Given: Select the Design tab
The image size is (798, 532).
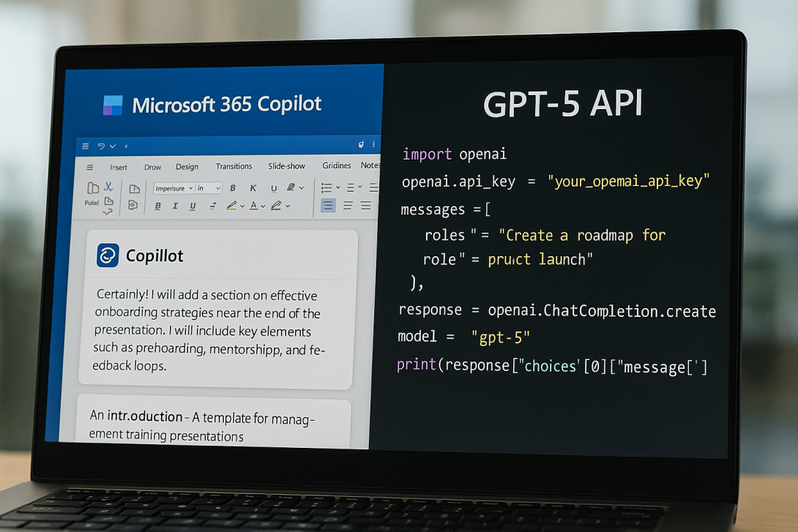Looking at the screenshot, I should point(187,167).
